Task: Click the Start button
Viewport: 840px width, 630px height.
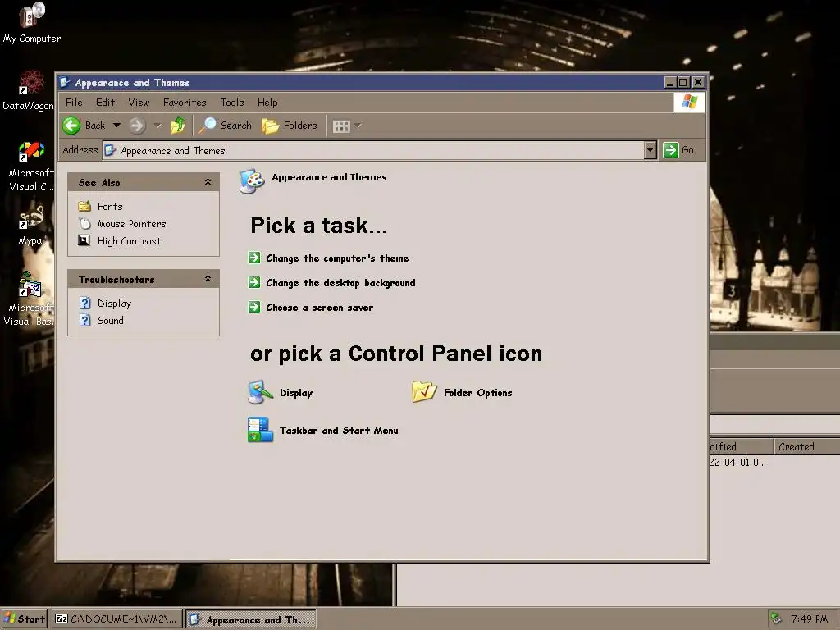Action: [x=25, y=619]
